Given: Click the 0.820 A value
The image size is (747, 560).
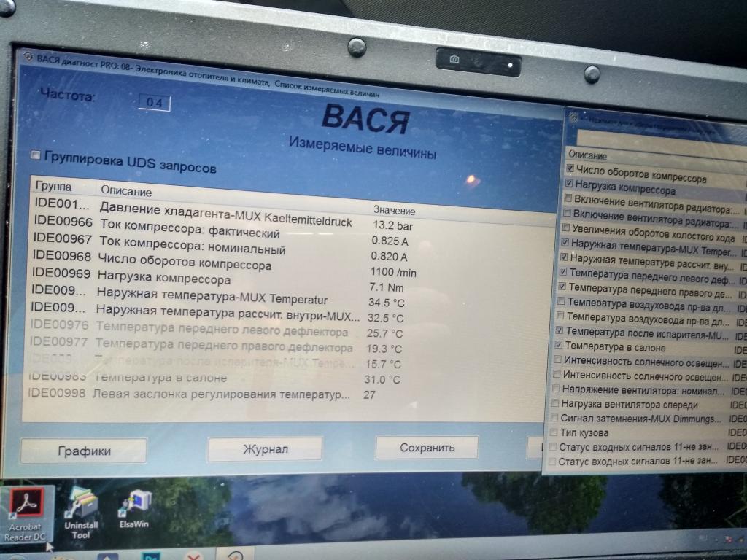Looking at the screenshot, I should pos(389,257).
